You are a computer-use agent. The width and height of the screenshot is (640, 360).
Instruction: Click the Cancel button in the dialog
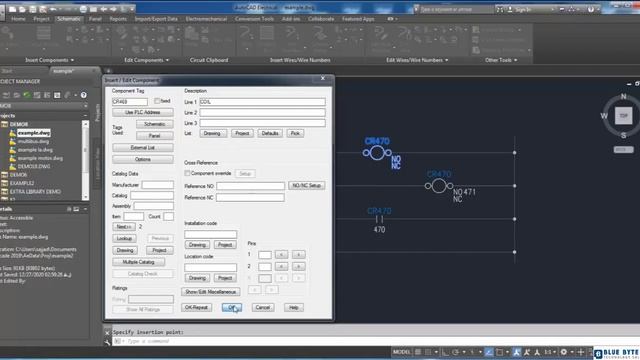(x=262, y=307)
